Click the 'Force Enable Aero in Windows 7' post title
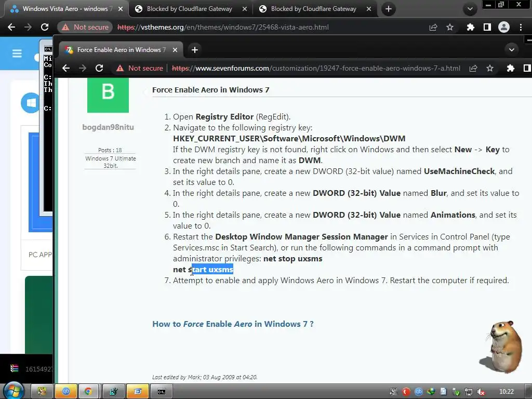 click(211, 90)
